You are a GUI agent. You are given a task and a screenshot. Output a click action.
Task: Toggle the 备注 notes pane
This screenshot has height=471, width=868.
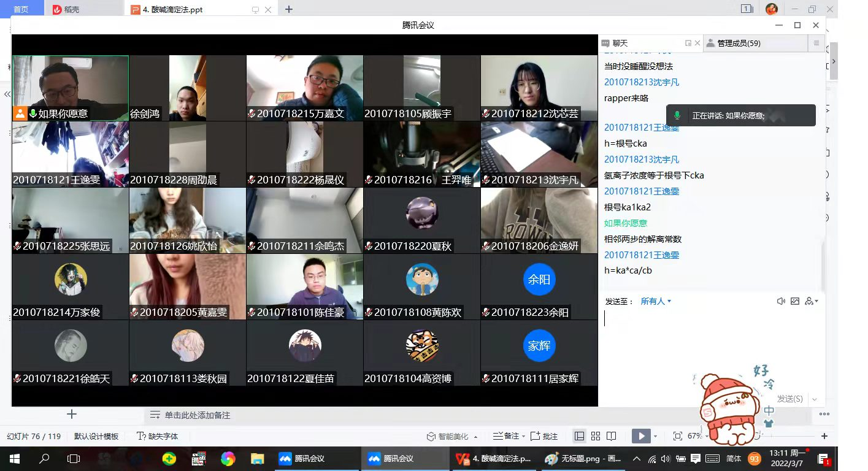coord(506,436)
